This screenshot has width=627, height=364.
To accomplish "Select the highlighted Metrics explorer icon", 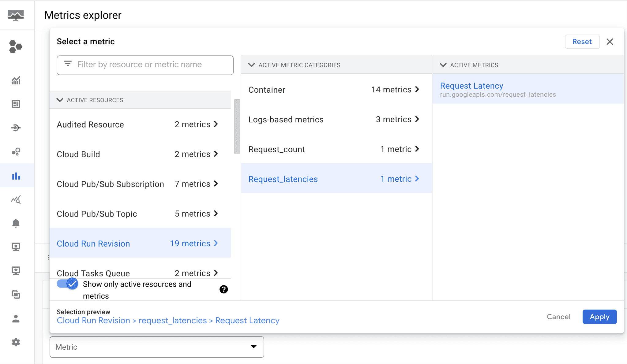I will 16,176.
